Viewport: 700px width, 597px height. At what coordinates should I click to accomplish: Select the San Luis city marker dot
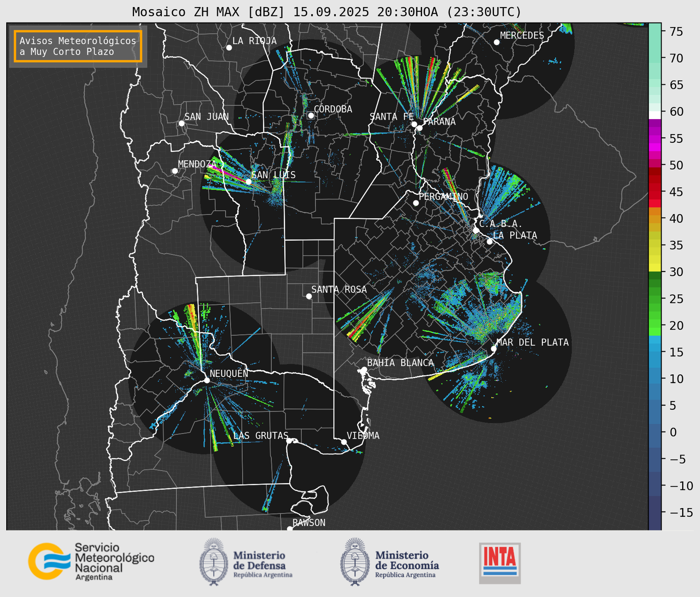click(x=249, y=181)
